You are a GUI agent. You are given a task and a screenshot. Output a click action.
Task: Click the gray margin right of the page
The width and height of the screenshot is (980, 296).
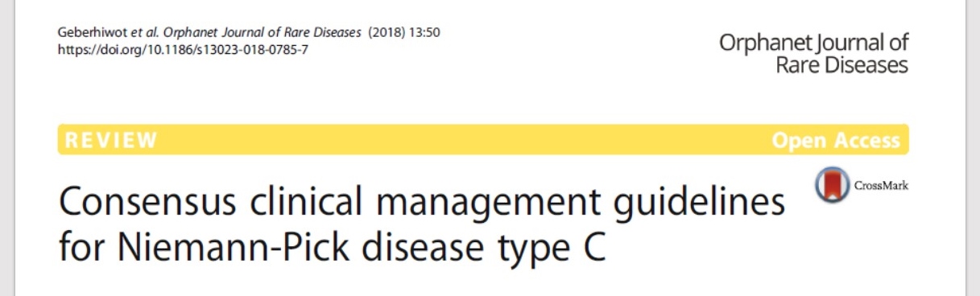coord(973,148)
